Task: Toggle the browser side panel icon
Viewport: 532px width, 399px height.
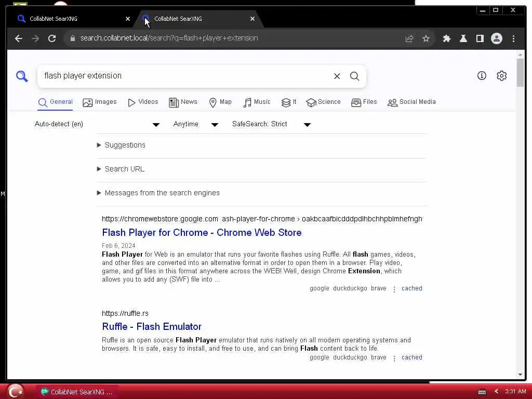Action: click(480, 38)
